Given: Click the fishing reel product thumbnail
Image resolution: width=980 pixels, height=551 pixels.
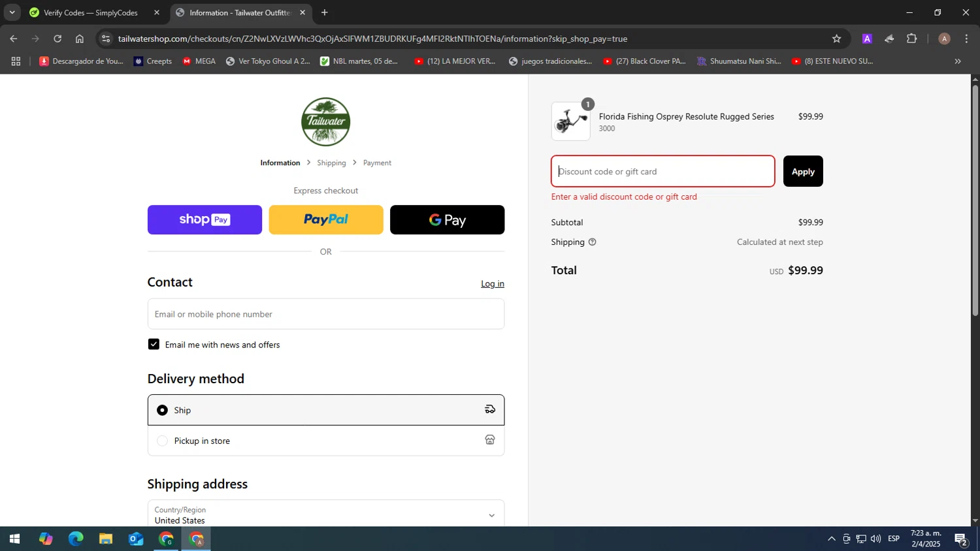Looking at the screenshot, I should pyautogui.click(x=570, y=121).
